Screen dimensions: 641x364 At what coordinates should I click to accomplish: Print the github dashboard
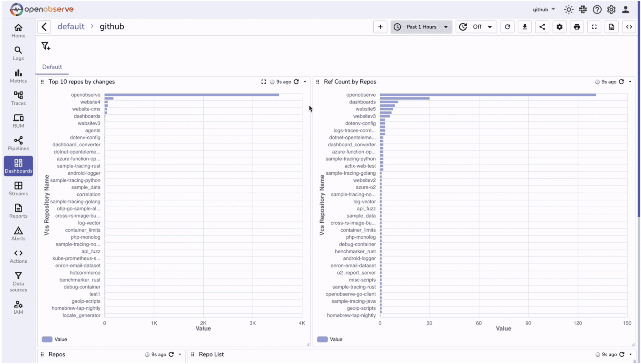577,27
